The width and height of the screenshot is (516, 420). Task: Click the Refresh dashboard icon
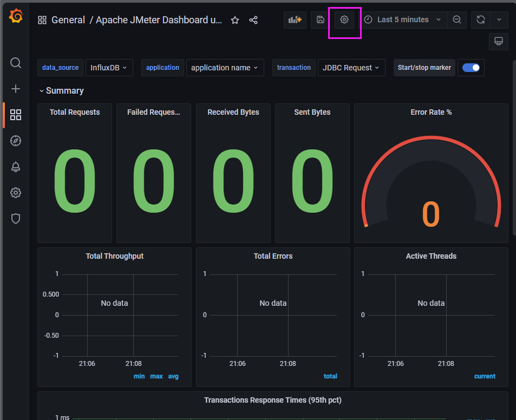(481, 19)
